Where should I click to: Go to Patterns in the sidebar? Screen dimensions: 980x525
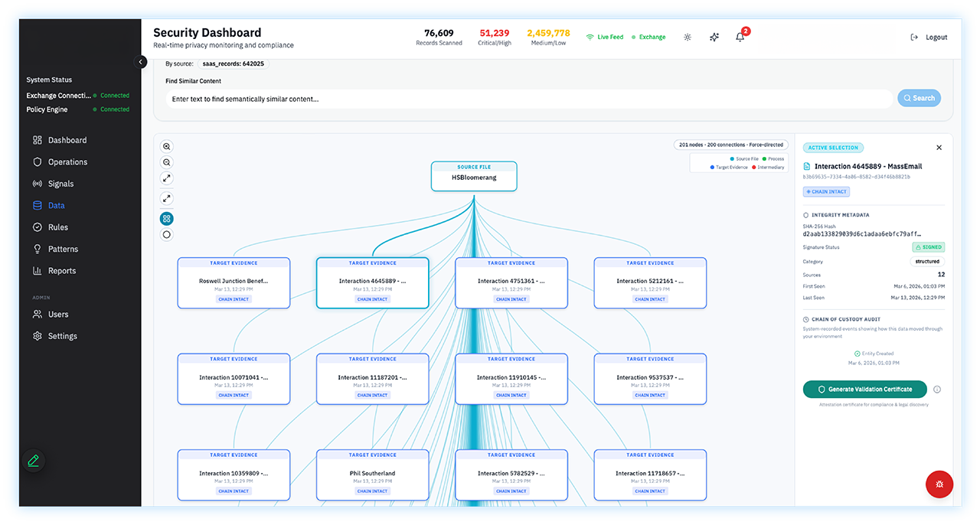63,249
